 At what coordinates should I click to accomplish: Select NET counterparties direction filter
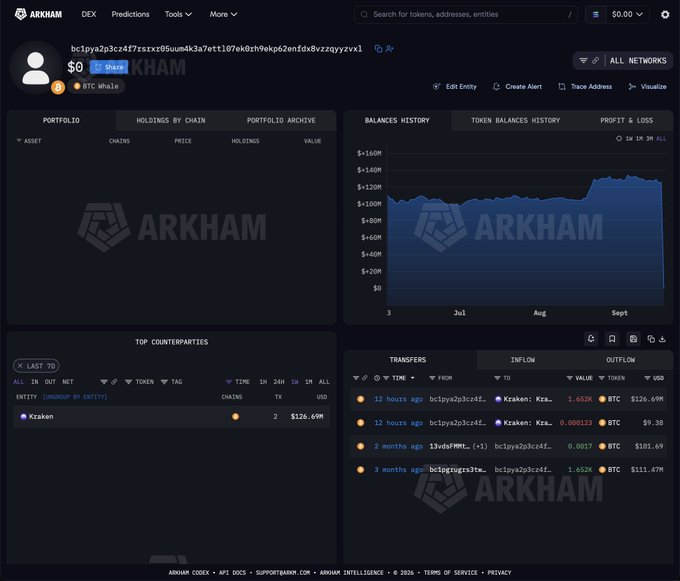point(68,382)
